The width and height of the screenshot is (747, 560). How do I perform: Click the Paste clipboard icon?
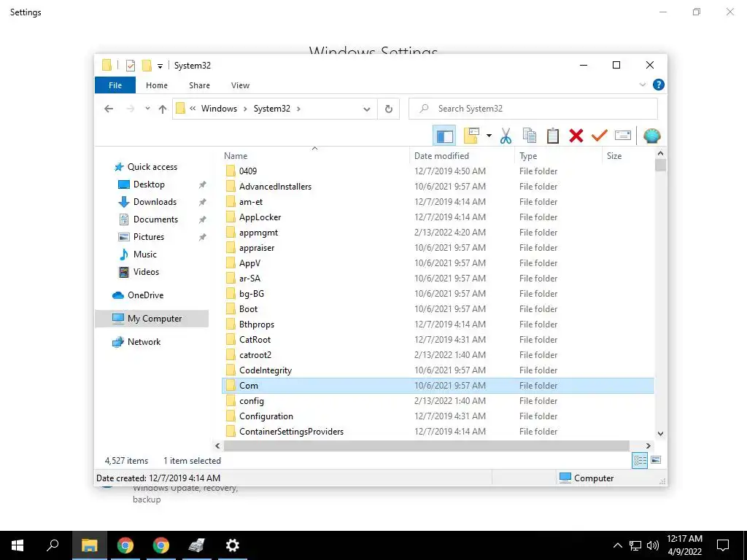(x=553, y=136)
